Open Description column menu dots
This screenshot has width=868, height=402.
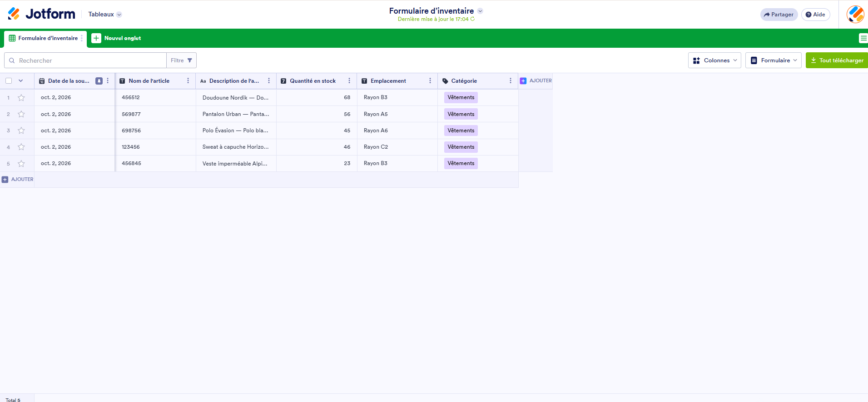[x=269, y=81]
